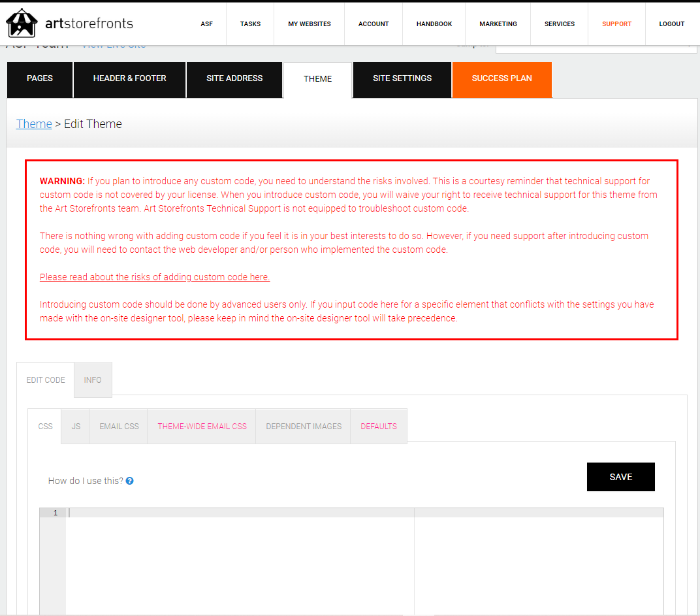Screen dimensions: 700x616
Task: Open the MARKETING menu
Action: [x=498, y=24]
